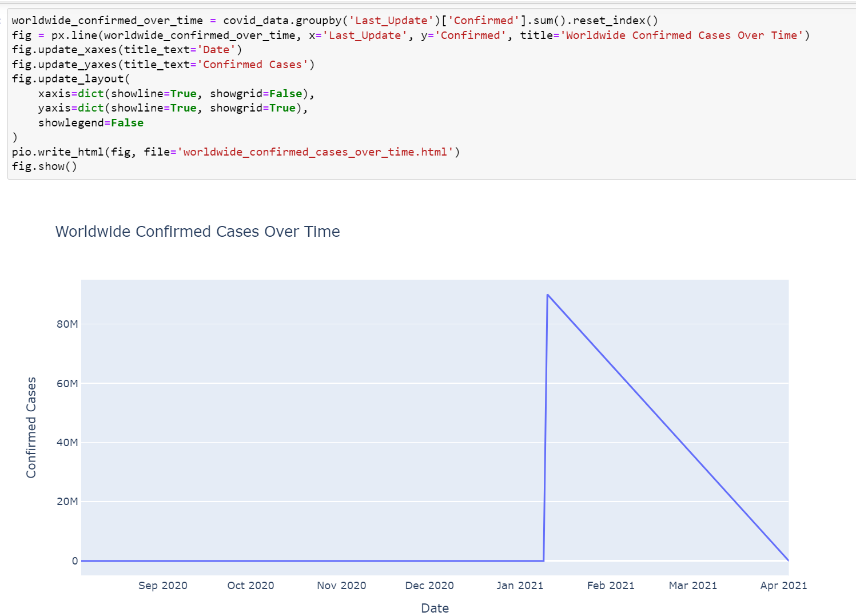
Task: Click the 'Jan 2021' x-axis tick label
Action: 520,585
